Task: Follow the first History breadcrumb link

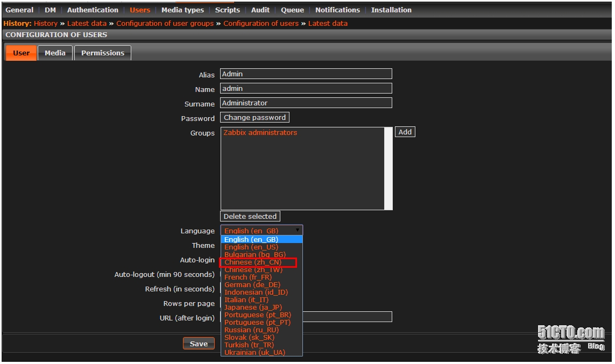Action: tap(46, 24)
